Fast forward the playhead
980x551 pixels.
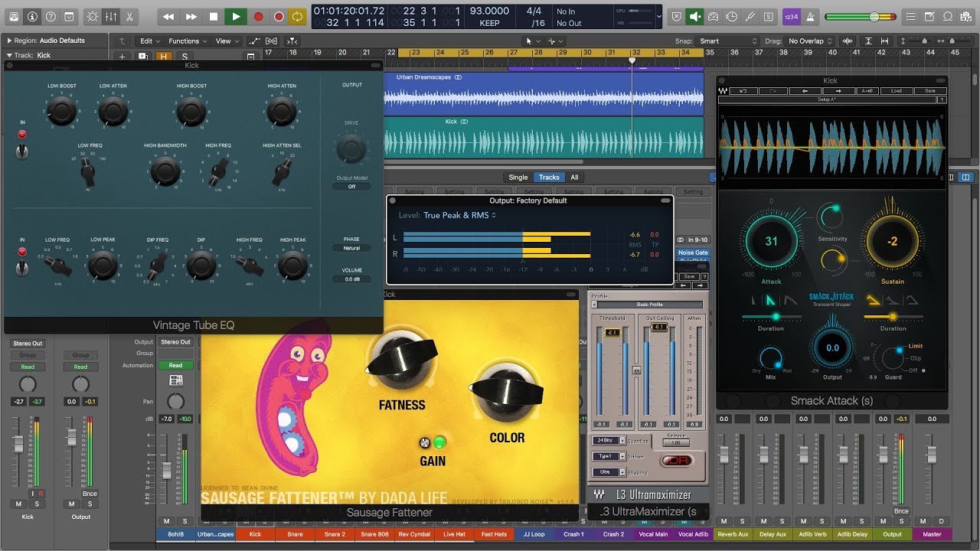(191, 16)
